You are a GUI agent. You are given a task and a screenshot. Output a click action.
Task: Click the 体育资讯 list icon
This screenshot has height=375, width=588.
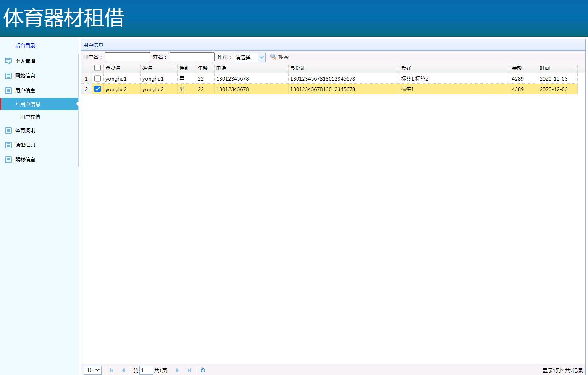tap(8, 130)
